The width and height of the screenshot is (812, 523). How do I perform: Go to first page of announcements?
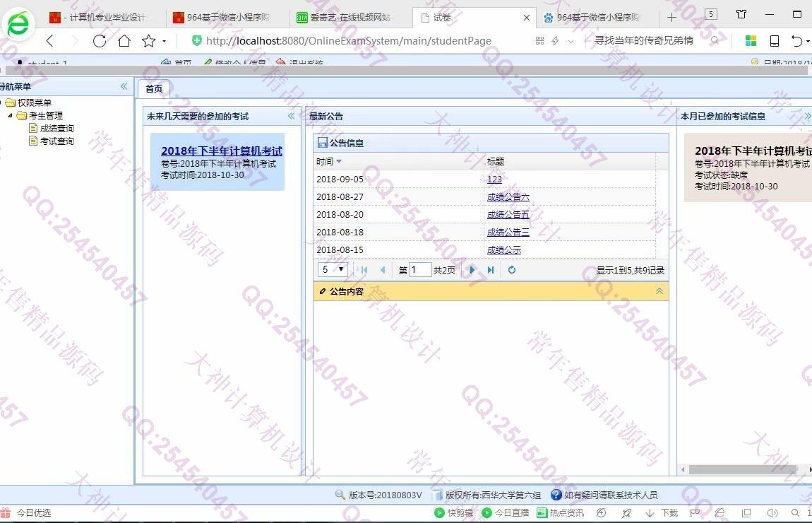(x=364, y=269)
